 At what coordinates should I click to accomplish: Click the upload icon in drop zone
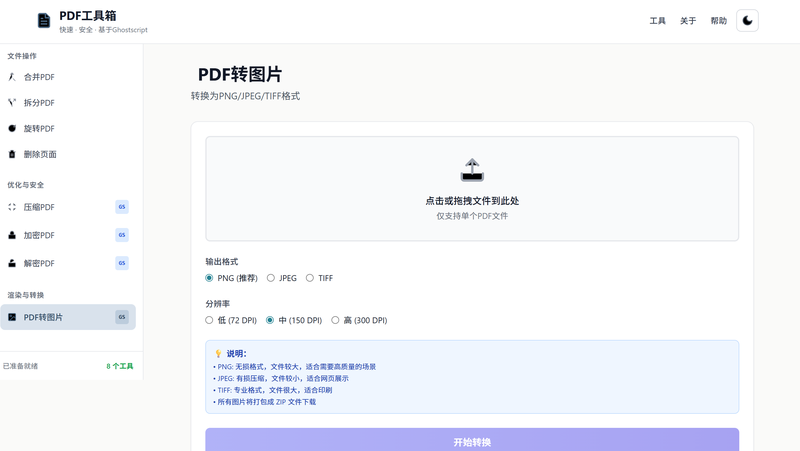472,170
